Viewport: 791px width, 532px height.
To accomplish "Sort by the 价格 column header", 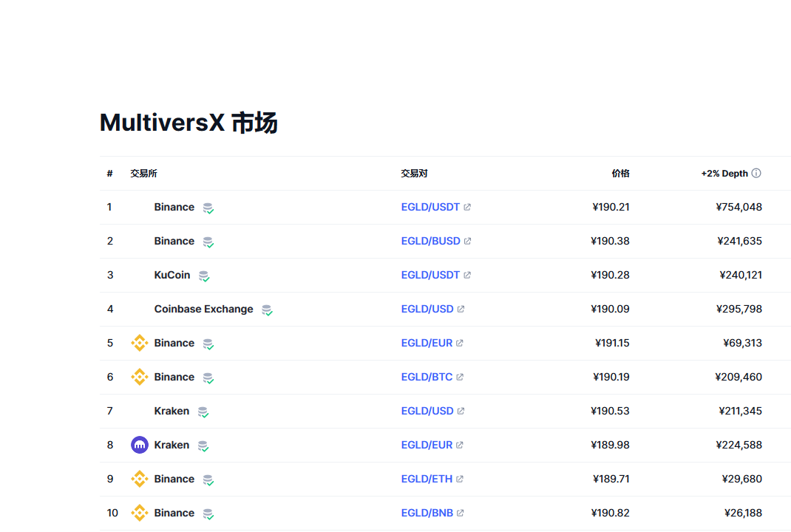I will point(620,174).
